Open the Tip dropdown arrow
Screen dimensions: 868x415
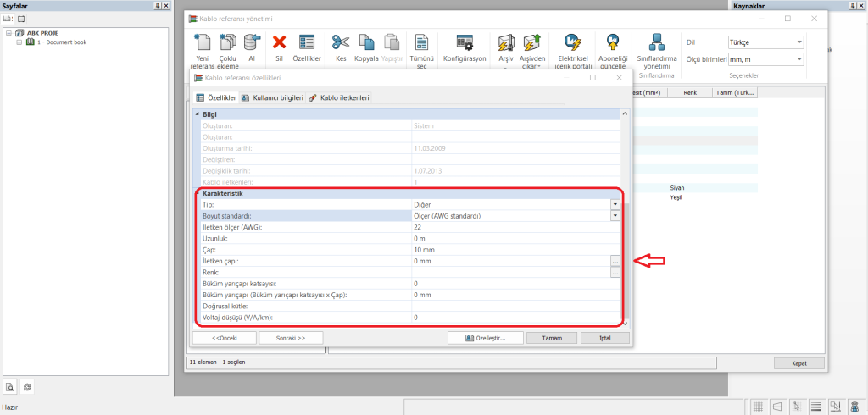(615, 204)
